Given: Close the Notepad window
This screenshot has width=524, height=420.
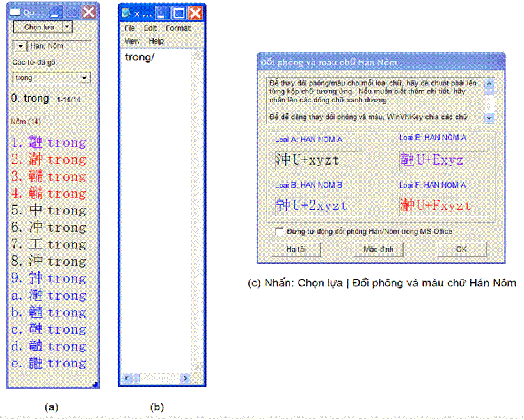Looking at the screenshot, I should (x=196, y=13).
